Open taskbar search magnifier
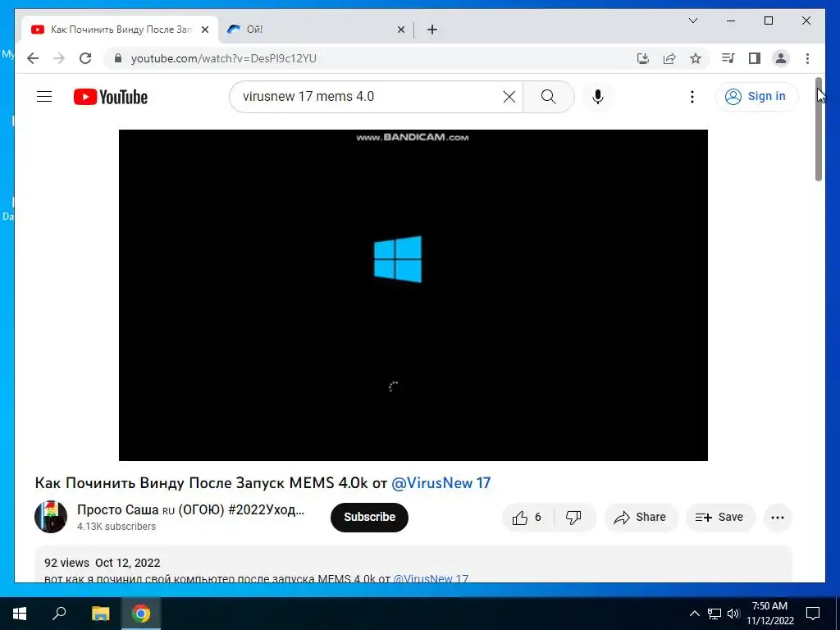The height and width of the screenshot is (630, 840). [x=59, y=614]
